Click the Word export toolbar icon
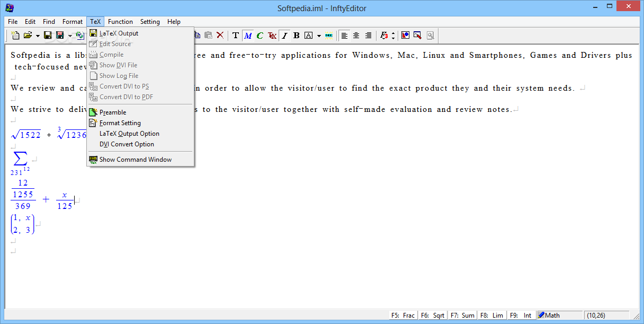This screenshot has width=644, height=324. point(80,36)
